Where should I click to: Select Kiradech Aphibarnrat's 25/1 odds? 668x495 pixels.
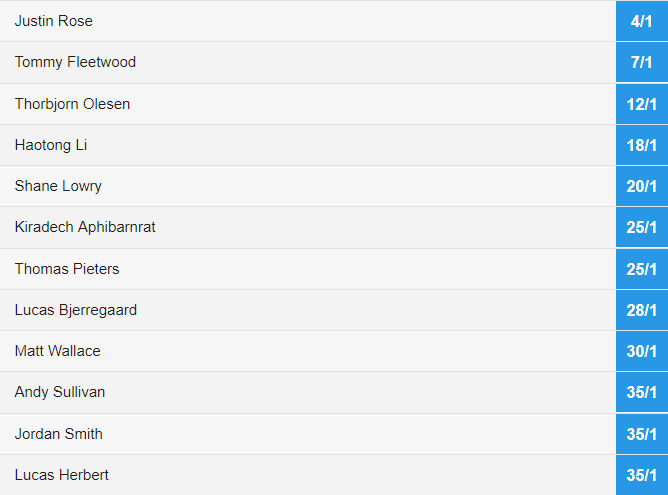tap(642, 227)
